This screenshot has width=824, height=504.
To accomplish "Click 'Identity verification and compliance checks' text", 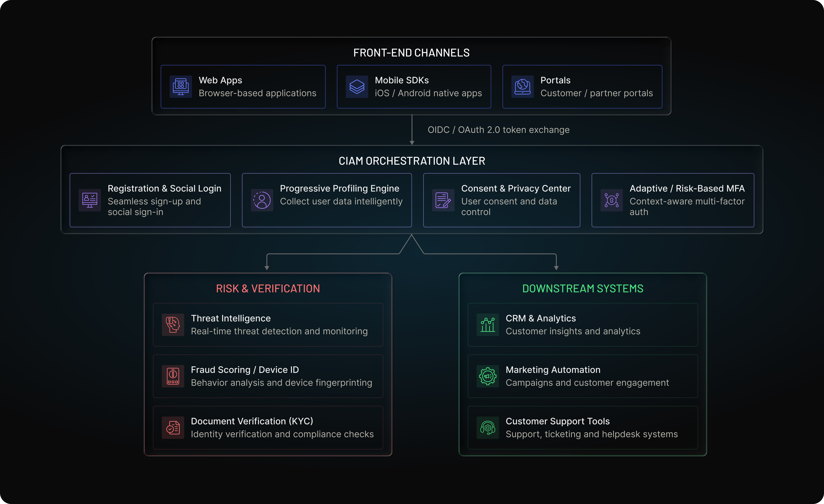I will 282,434.
